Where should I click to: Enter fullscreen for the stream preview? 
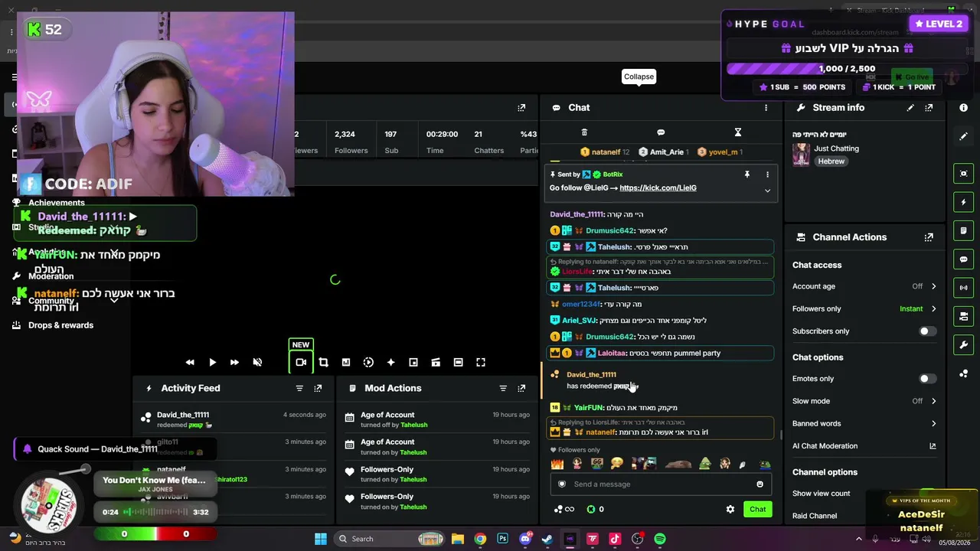point(481,362)
